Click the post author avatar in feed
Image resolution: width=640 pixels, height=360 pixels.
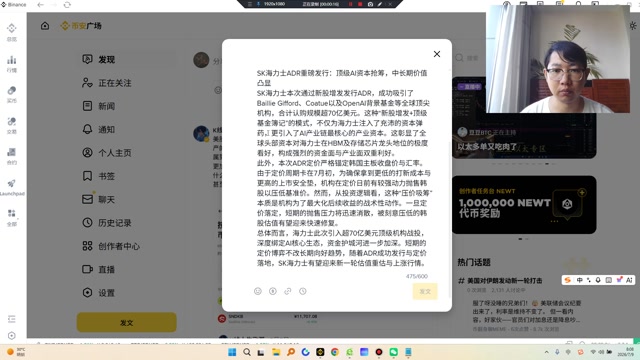pyautogui.click(x=201, y=134)
